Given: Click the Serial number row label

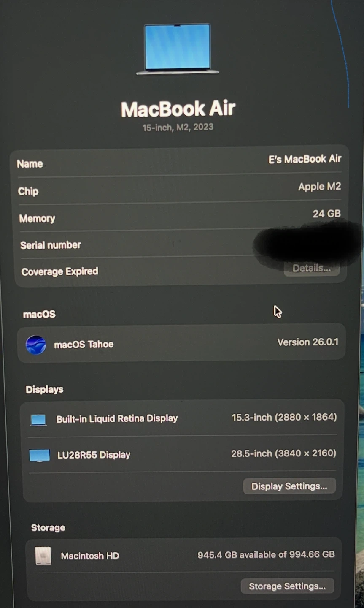Looking at the screenshot, I should 51,245.
